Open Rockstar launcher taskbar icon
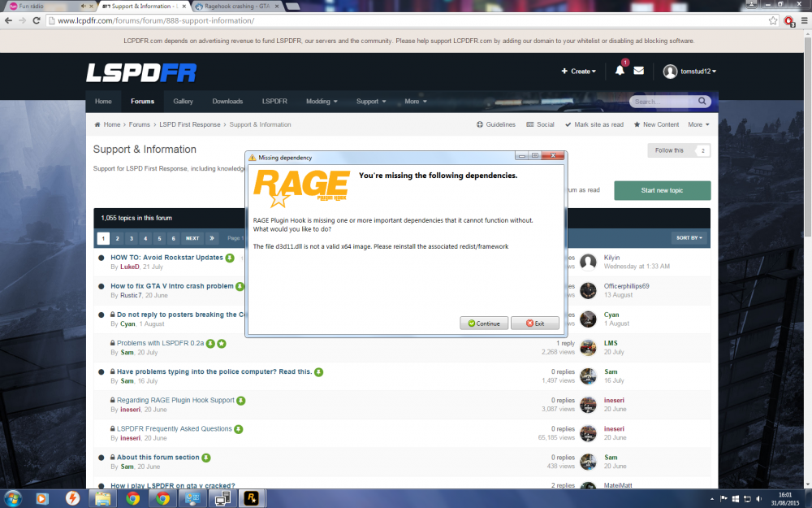812x508 pixels. click(x=252, y=499)
